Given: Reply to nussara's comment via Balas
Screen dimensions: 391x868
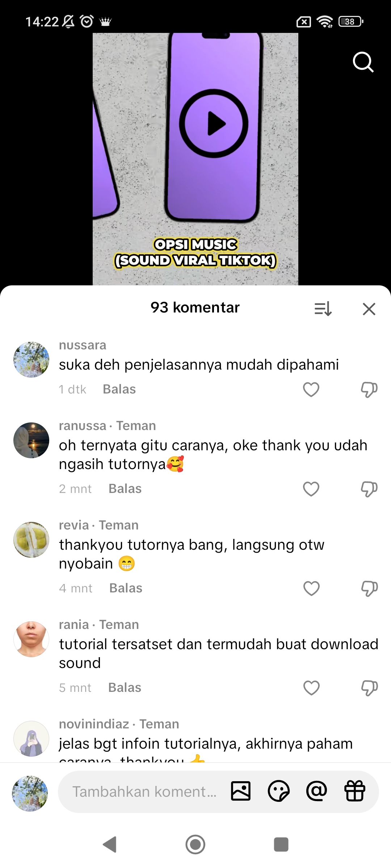Looking at the screenshot, I should [119, 389].
